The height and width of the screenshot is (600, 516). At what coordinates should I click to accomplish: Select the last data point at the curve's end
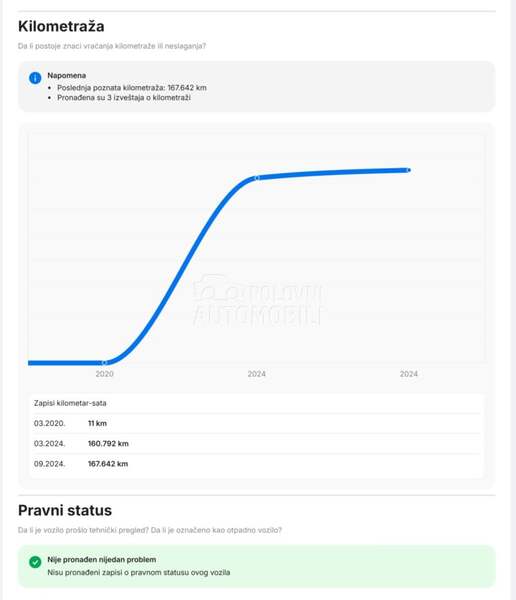[x=408, y=170]
